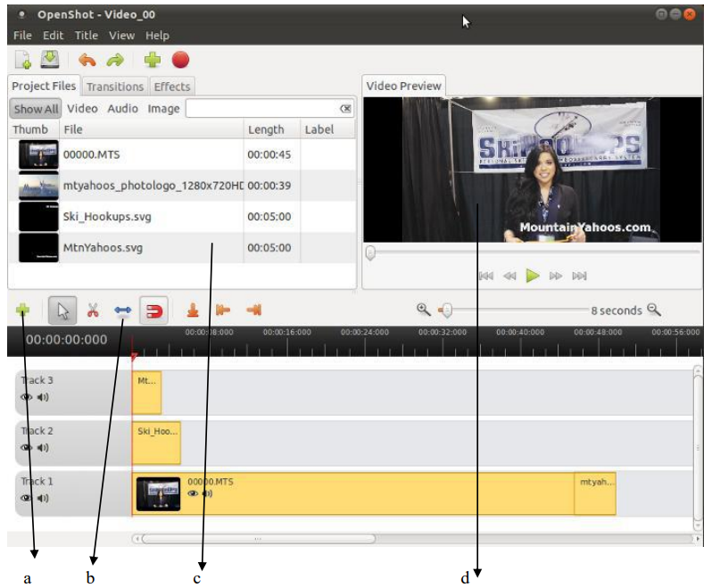Click the undo arrow icon

point(87,60)
